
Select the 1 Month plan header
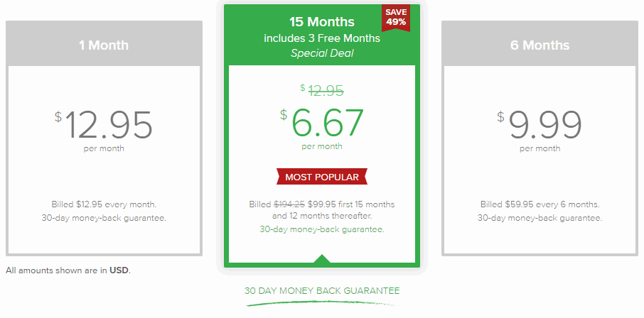pyautogui.click(x=104, y=44)
